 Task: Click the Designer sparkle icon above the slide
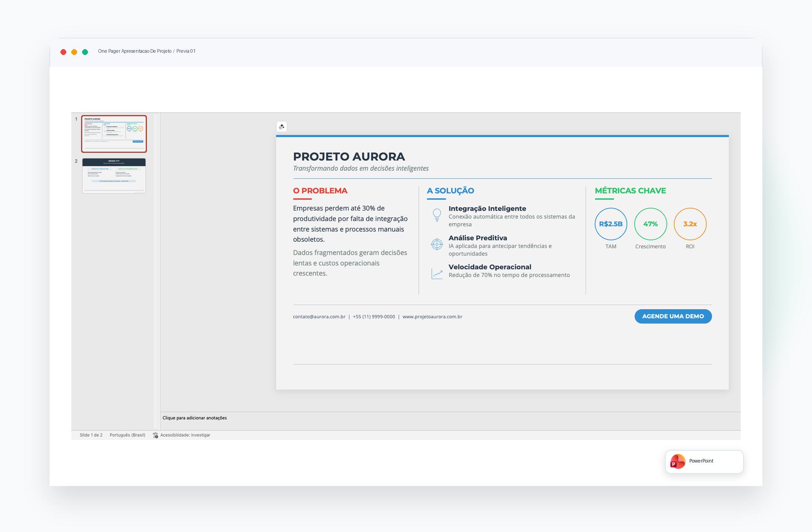[281, 127]
